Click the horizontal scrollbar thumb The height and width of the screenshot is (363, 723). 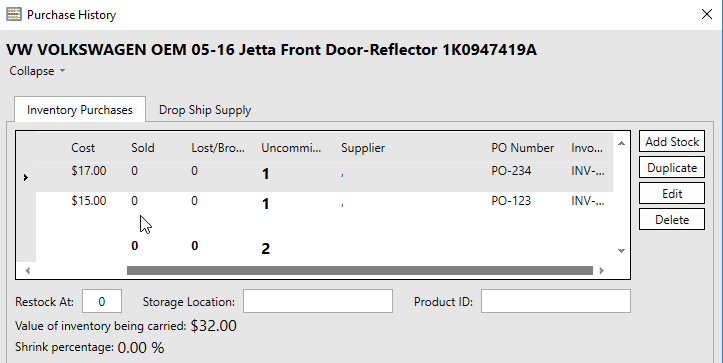360,271
